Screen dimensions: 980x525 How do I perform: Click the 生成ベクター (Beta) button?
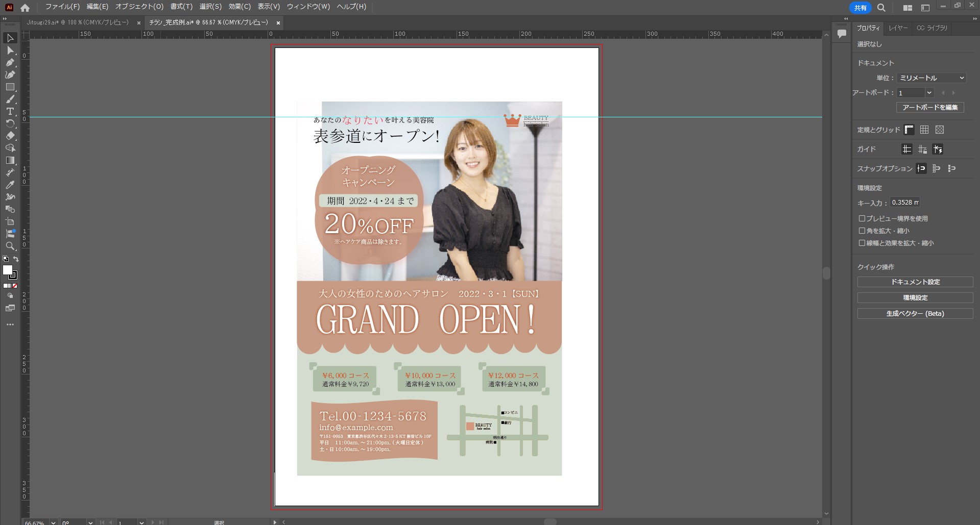[915, 314]
